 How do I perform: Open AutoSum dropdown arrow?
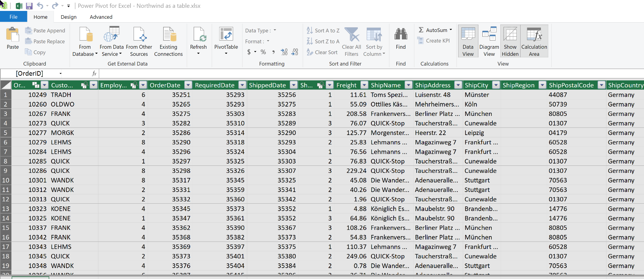(451, 30)
